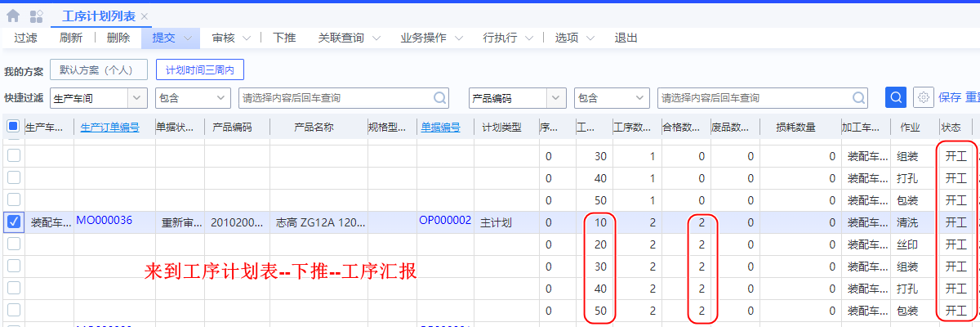
Task: Open the 产品编码 filter field dropdown
Action: coord(556,98)
